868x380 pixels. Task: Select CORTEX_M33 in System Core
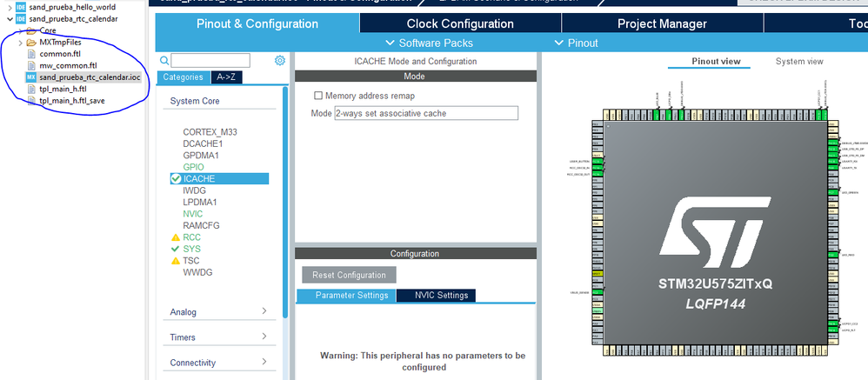210,132
